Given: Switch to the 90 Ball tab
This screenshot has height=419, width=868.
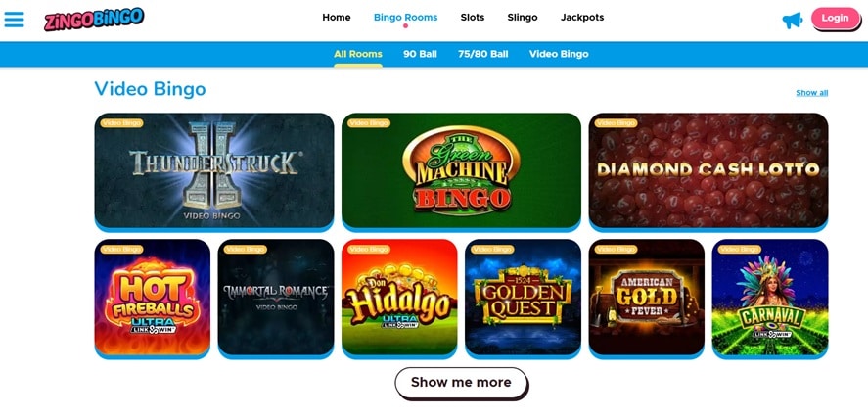Looking at the screenshot, I should [x=420, y=54].
